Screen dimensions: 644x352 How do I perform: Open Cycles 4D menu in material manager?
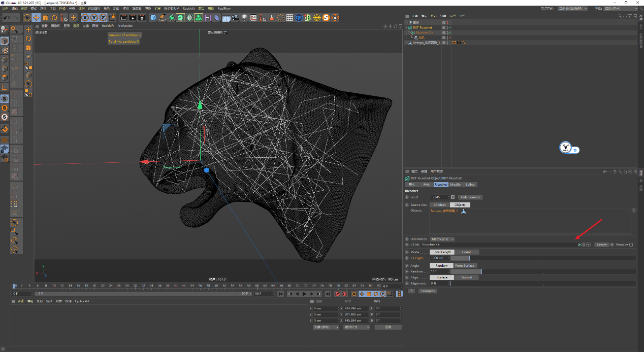[82, 301]
